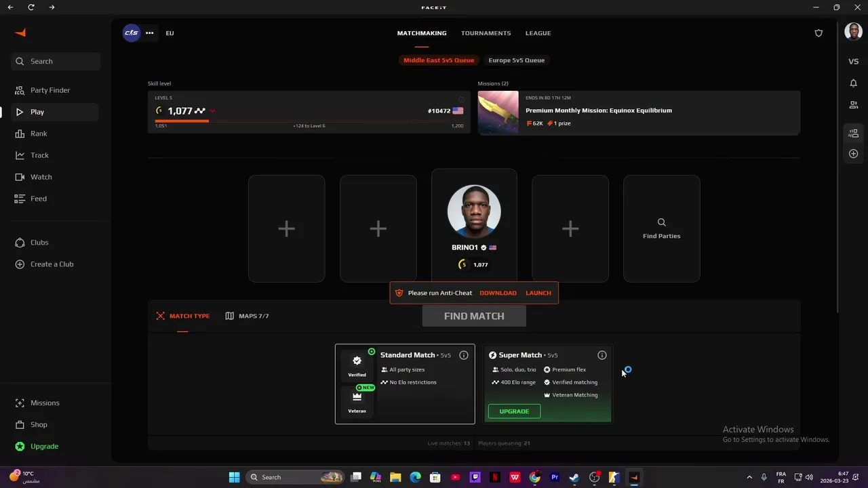The height and width of the screenshot is (488, 868).
Task: Open the user avatar profile menu
Action: pos(853,32)
